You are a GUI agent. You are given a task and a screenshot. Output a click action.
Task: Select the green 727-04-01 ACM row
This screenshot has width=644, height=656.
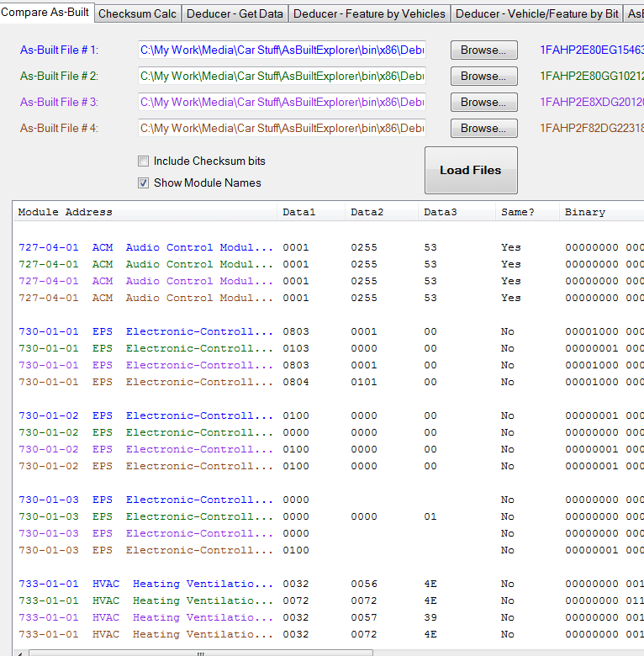click(x=330, y=264)
